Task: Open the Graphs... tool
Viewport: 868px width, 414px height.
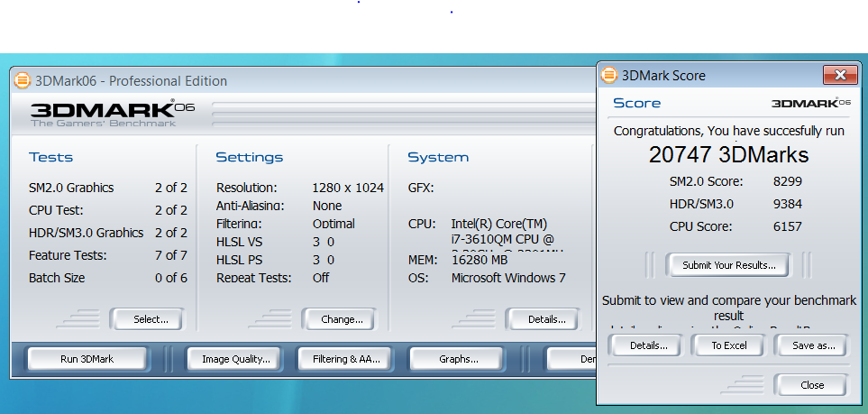Action: 457,359
